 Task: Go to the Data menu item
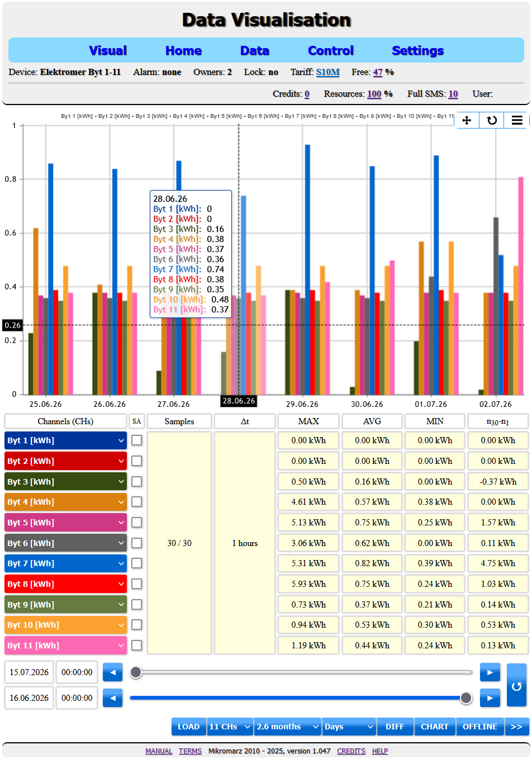(255, 51)
